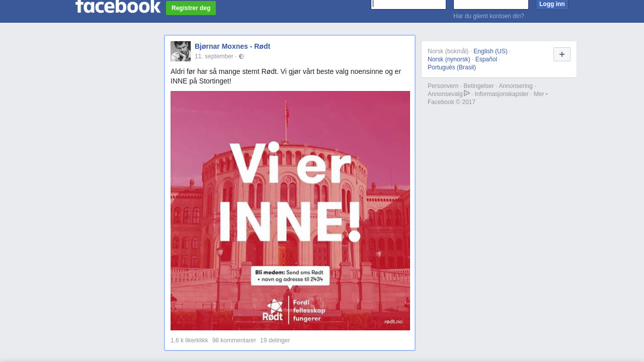Viewport: 644px width, 362px height.
Task: Click 1,6 k likerklikk count
Action: click(x=189, y=340)
